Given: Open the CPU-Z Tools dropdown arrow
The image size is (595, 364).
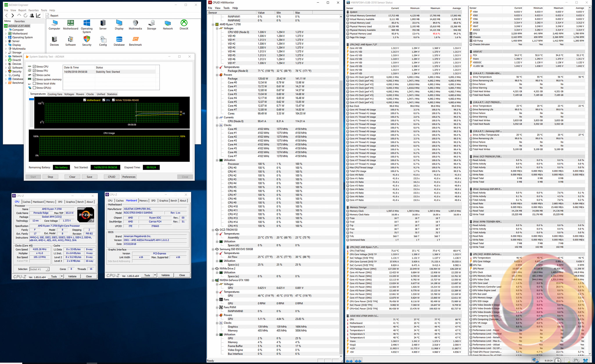Looking at the screenshot, I should [62, 277].
